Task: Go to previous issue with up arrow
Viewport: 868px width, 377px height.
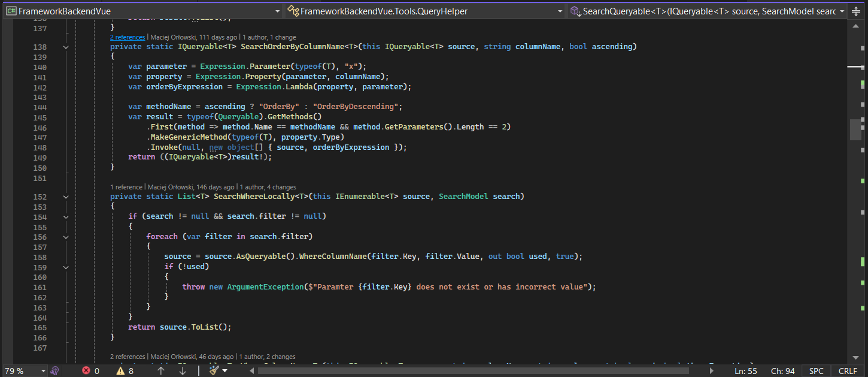Action: pos(160,371)
